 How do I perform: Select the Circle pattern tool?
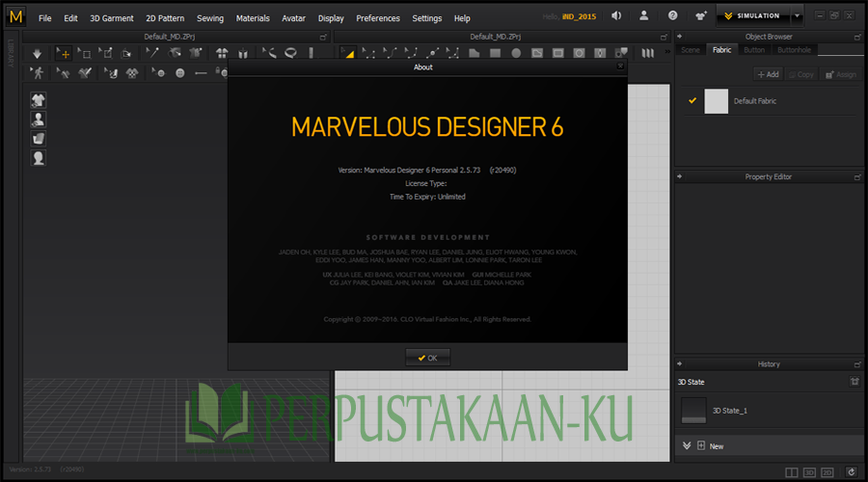(x=516, y=53)
